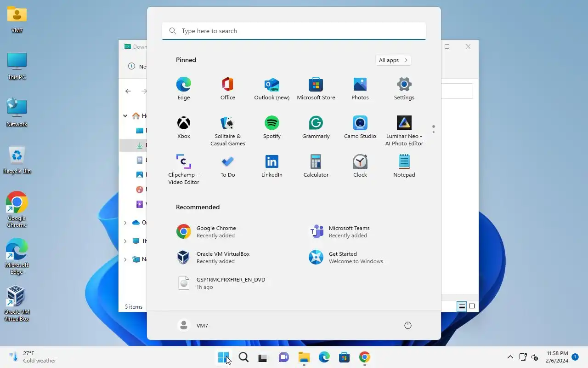This screenshot has height=368, width=588.
Task: Switch to File Explorer on taskbar
Action: [304, 357]
